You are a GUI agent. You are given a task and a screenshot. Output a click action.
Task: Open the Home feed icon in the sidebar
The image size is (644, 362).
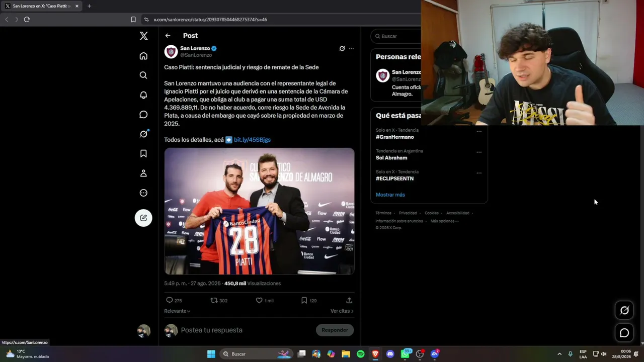click(x=143, y=56)
